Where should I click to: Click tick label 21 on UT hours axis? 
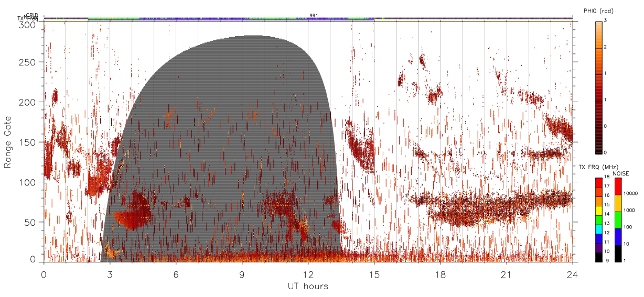(x=507, y=274)
